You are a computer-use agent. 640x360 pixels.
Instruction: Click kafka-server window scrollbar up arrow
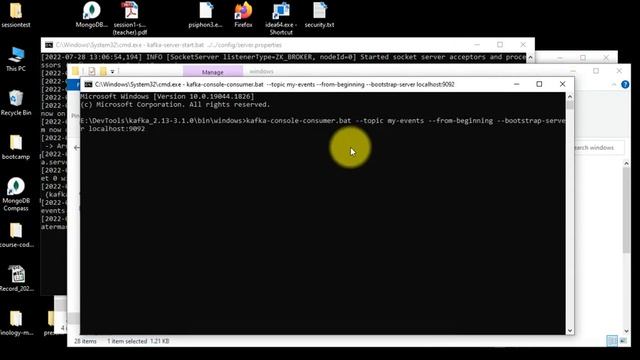click(x=530, y=57)
